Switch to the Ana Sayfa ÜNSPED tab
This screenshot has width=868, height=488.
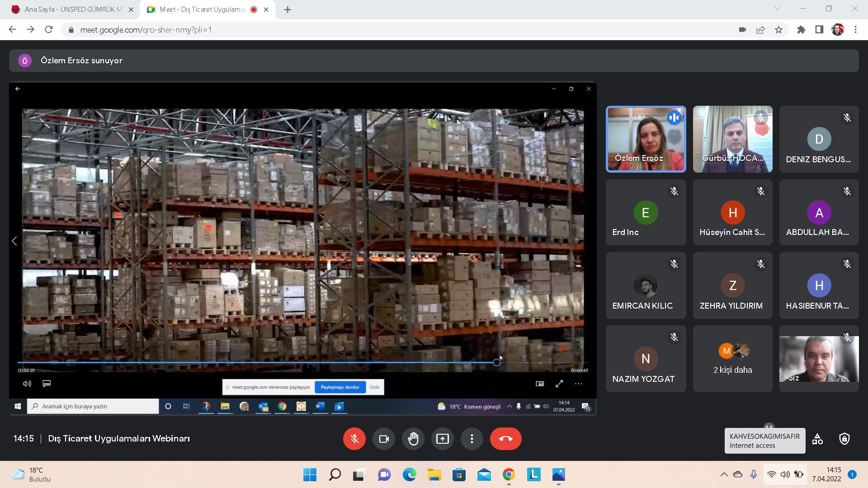tap(72, 9)
